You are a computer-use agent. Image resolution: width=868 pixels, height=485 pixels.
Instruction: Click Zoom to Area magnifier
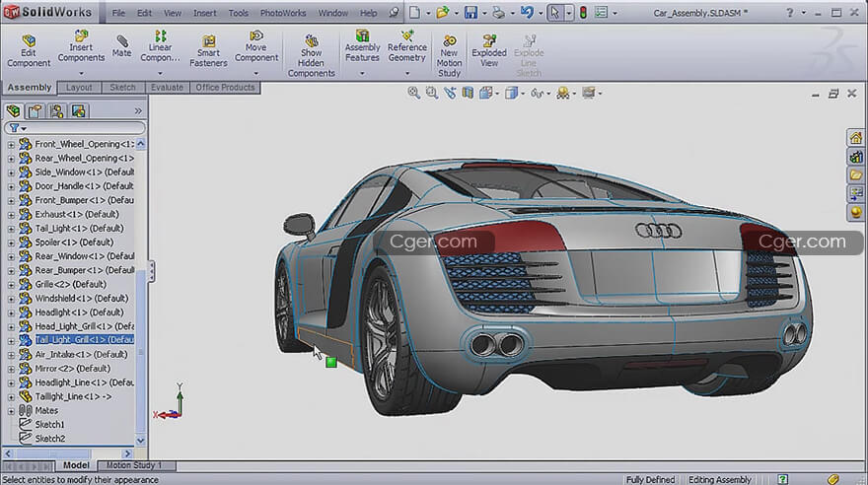coord(432,93)
